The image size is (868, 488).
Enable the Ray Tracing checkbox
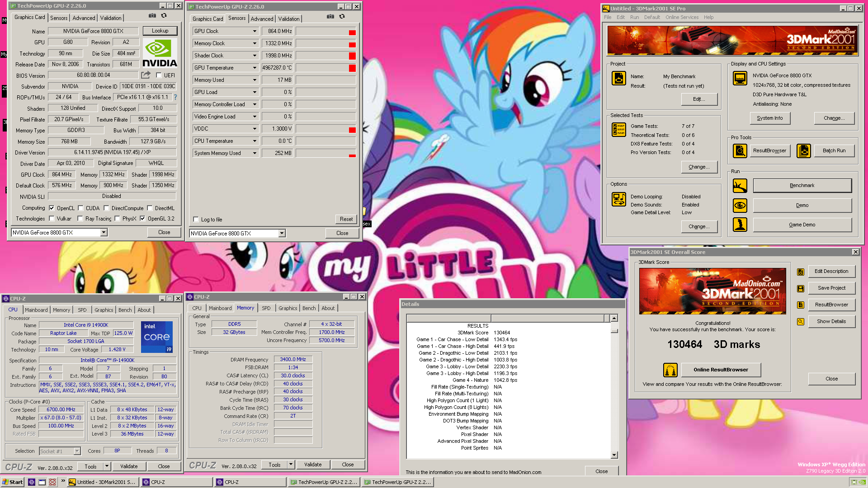click(80, 219)
